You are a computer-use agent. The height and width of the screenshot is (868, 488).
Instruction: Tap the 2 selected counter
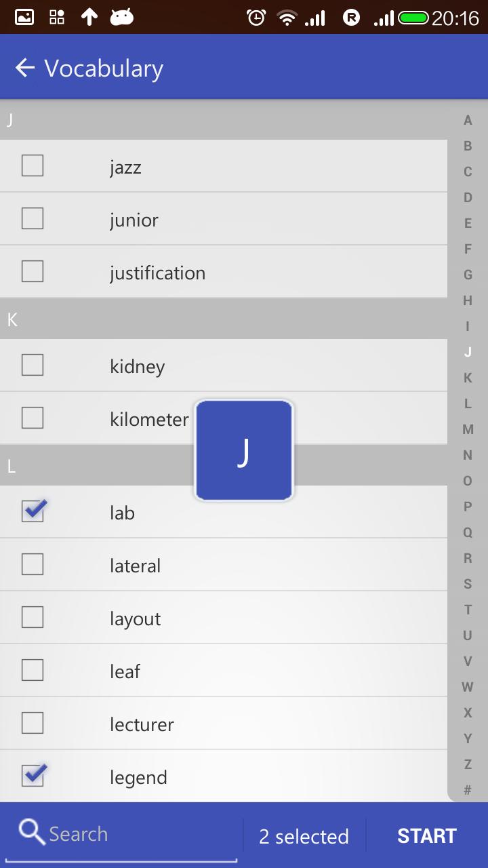[x=304, y=836]
